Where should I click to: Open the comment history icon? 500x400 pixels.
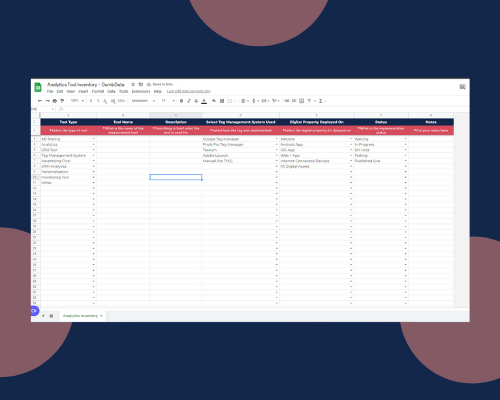click(462, 87)
